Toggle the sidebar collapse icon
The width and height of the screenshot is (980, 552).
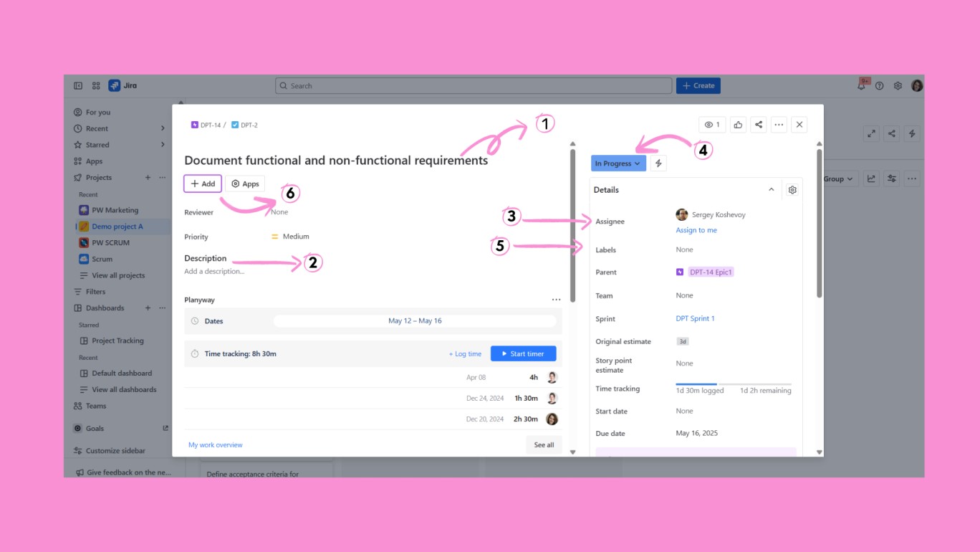point(78,86)
